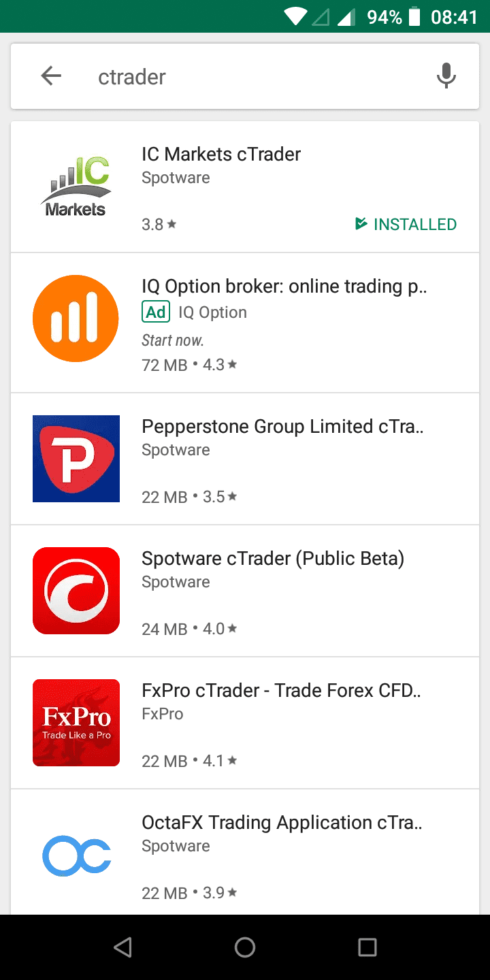Open the FxPro app icon
Viewport: 490px width, 980px height.
click(76, 723)
